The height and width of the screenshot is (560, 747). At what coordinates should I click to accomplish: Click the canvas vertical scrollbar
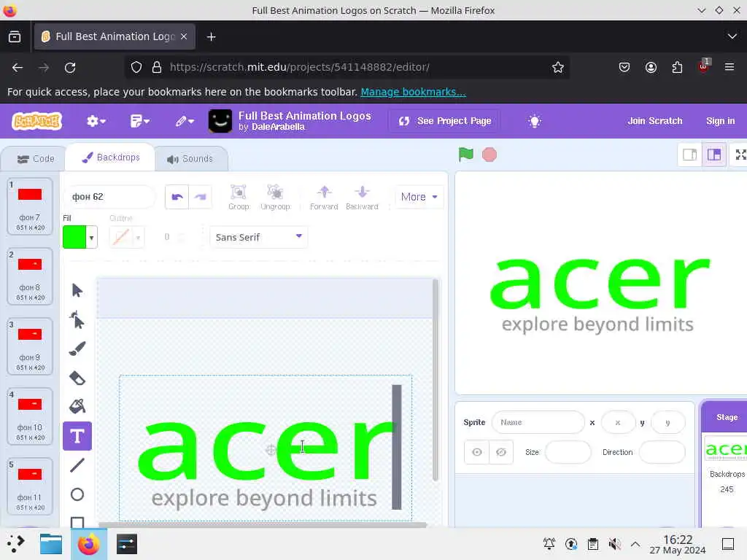(435, 379)
